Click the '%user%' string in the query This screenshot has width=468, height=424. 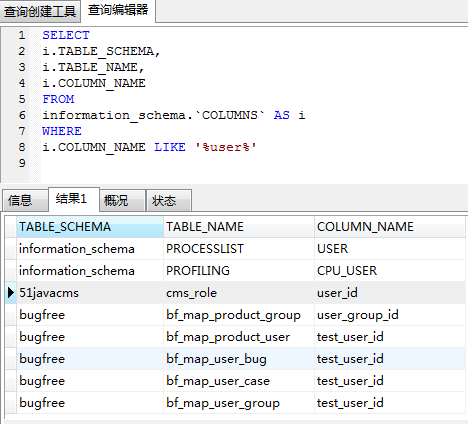[226, 147]
